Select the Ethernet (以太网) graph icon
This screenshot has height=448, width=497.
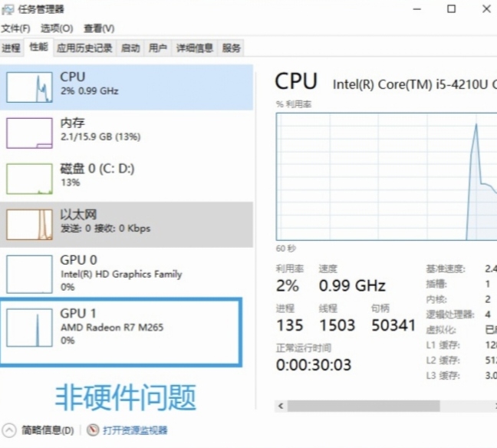click(x=29, y=225)
